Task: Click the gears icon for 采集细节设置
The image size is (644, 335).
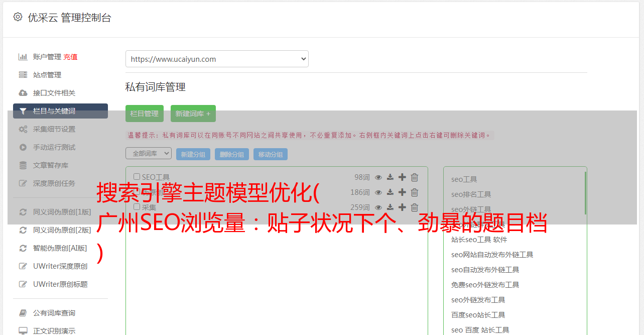Action: pyautogui.click(x=23, y=129)
